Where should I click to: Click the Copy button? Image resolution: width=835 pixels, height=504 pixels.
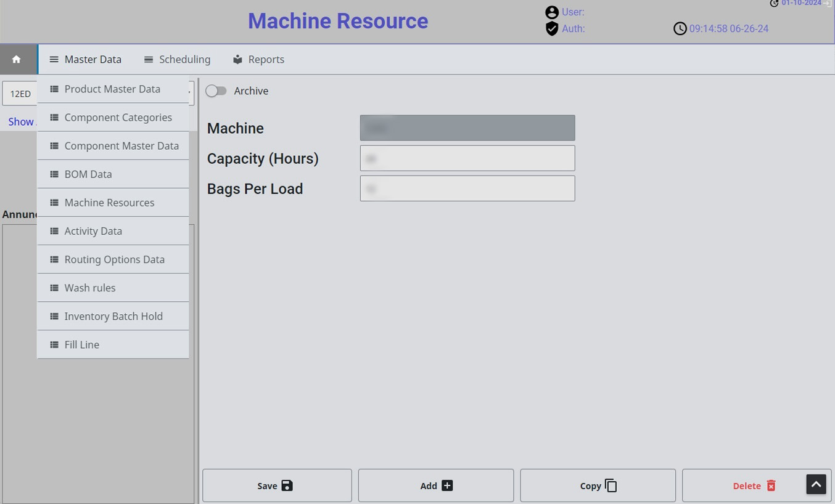click(598, 486)
